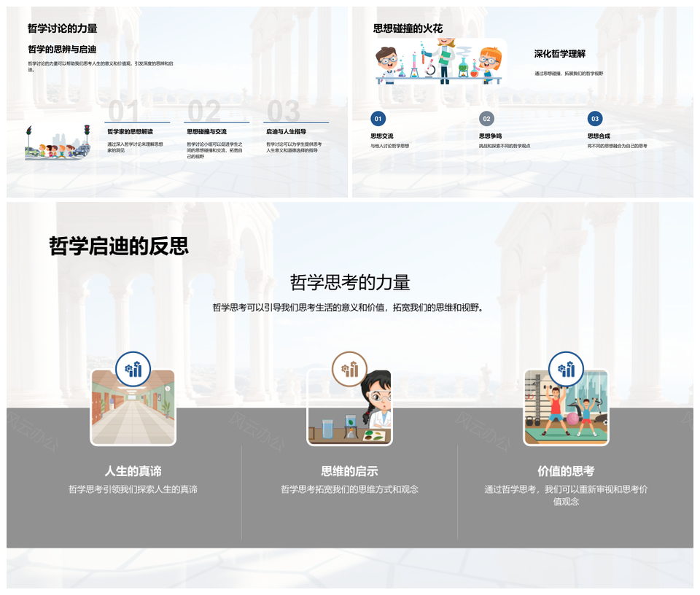Viewport: 700px width, 595px height.
Task: Select the 思想碰撞的火花 slide title
Action: coord(408,28)
